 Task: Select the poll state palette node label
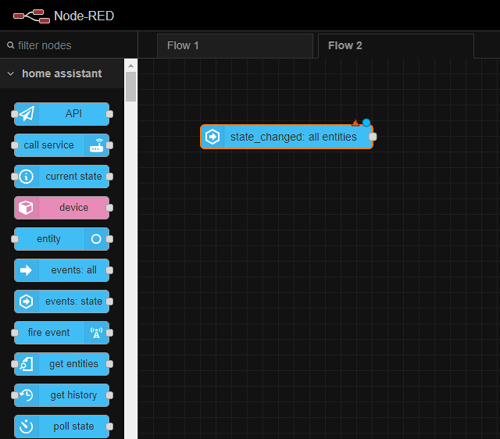click(74, 426)
